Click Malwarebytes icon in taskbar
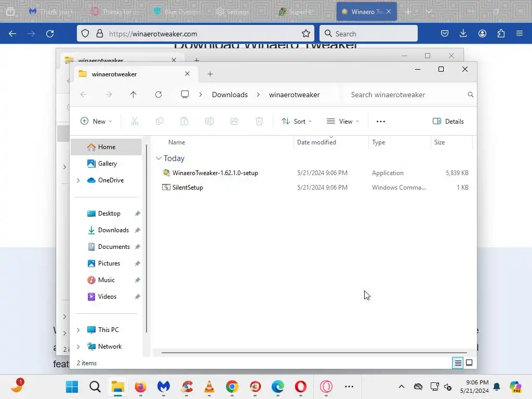This screenshot has height=399, width=532. click(x=164, y=387)
